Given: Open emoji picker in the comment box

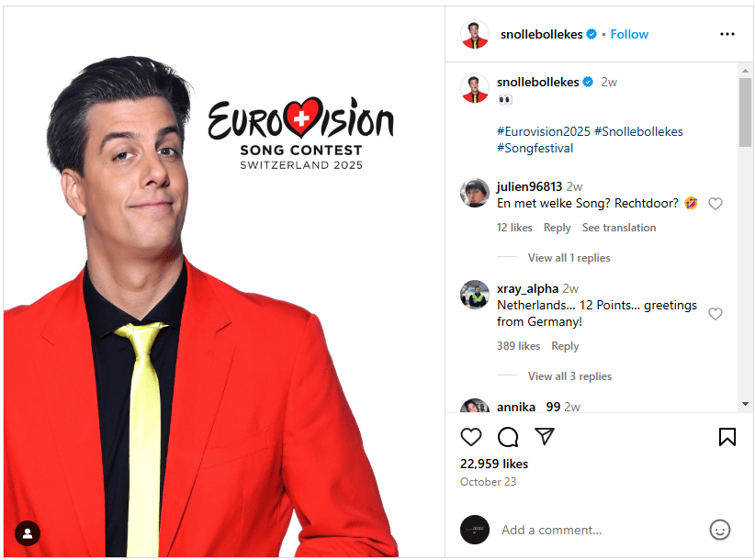Looking at the screenshot, I should point(720,530).
